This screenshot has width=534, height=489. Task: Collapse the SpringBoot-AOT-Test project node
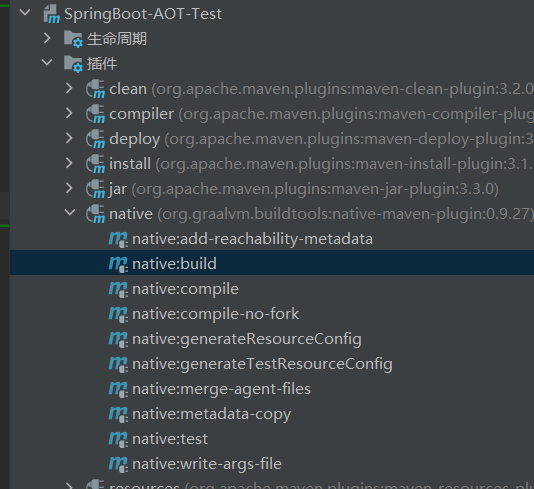25,13
